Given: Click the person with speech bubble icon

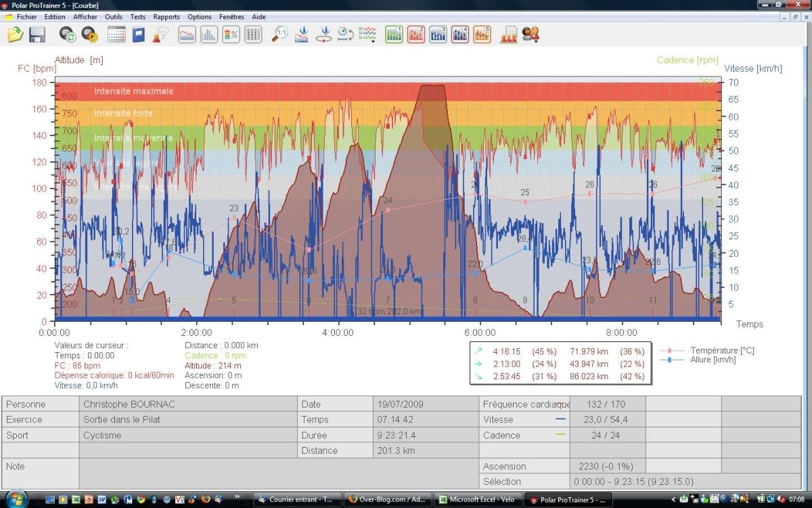Looking at the screenshot, I should (160, 34).
